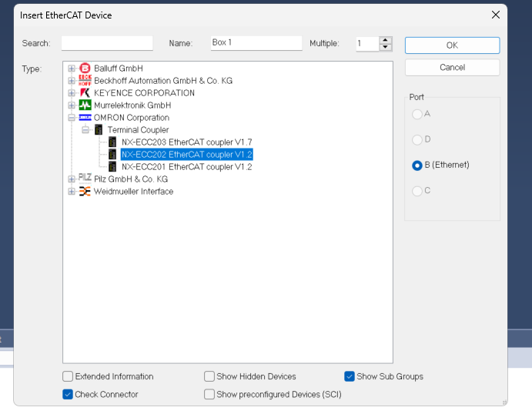Expand the Beckhoff Automation tree node
532x414 pixels.
point(72,81)
